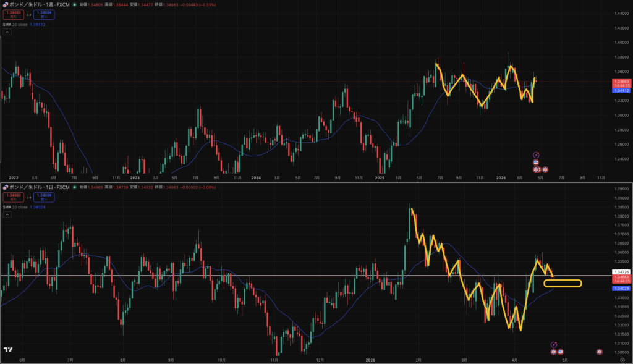Open the purple lightning event icon, weekly chart
Screen dimensions: 633x364
(x=536, y=155)
